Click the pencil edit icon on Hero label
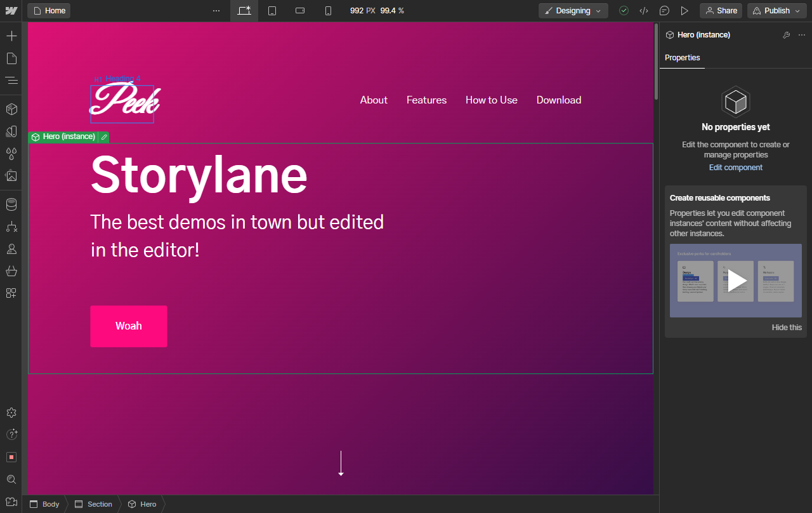 pos(104,137)
